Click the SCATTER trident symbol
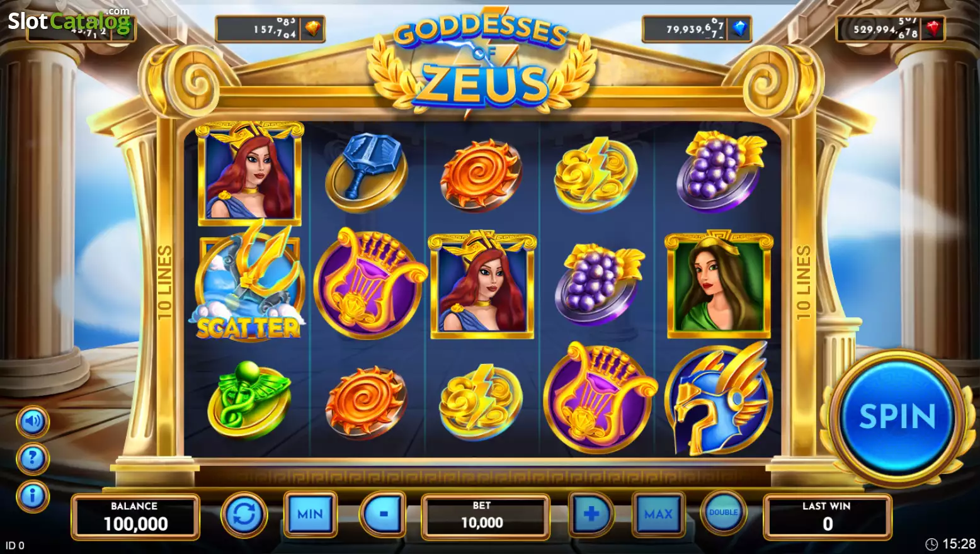980x554 pixels. point(249,282)
